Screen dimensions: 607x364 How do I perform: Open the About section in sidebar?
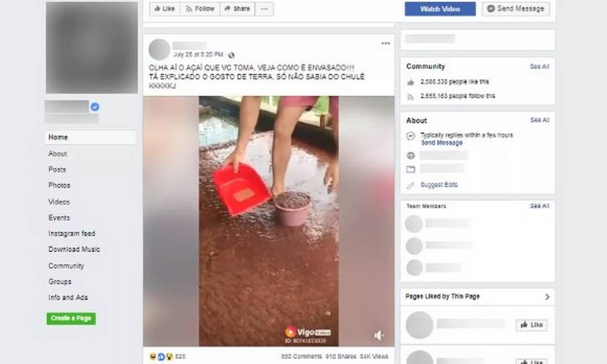coord(58,154)
